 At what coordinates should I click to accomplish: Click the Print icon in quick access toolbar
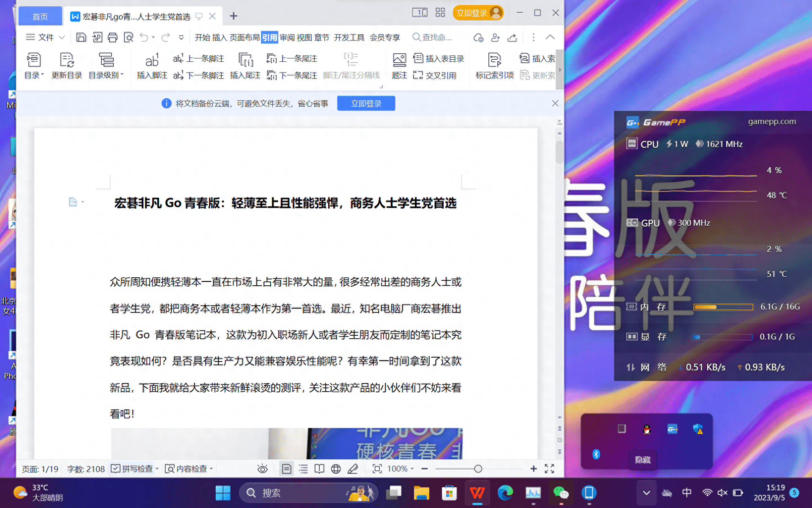(x=112, y=37)
